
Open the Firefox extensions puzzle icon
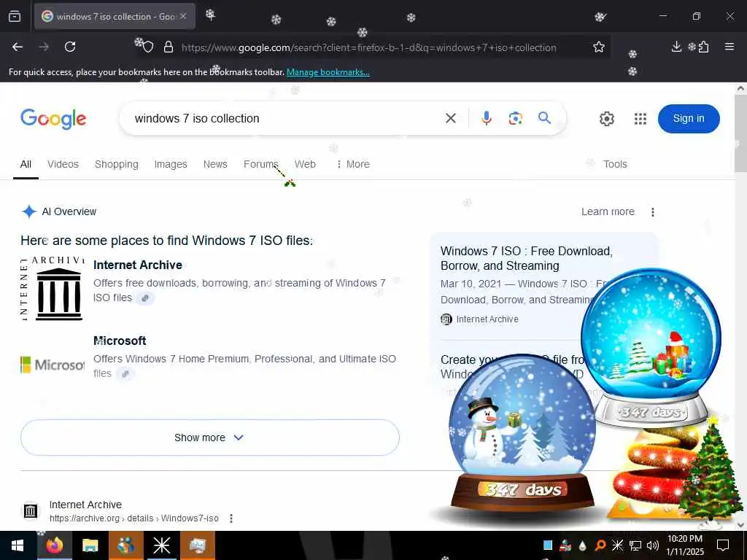(x=704, y=47)
